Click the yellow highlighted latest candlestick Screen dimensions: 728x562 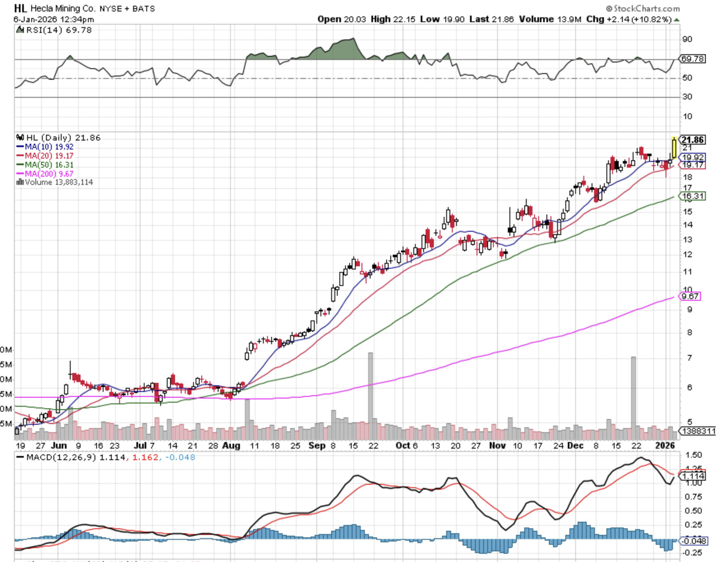(674, 149)
